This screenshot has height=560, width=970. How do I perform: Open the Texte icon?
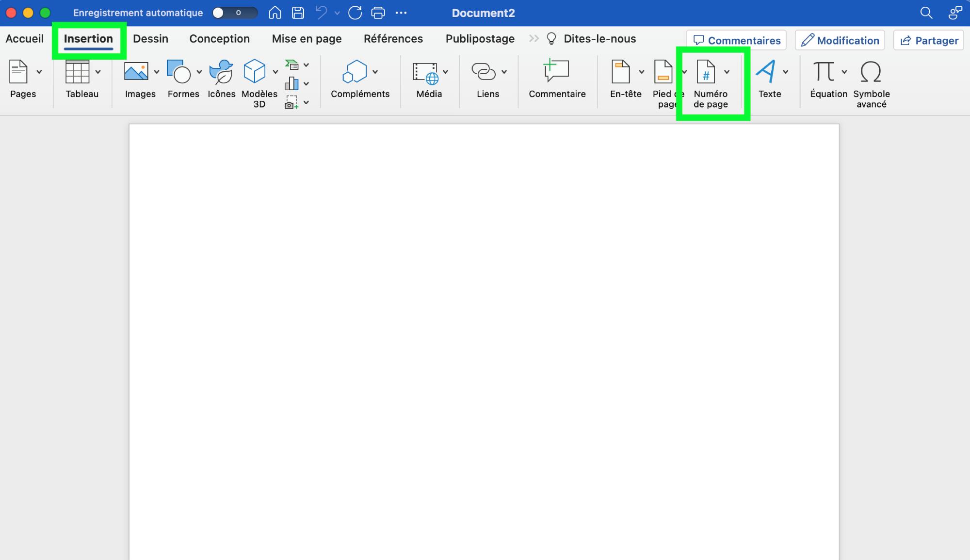tap(766, 72)
